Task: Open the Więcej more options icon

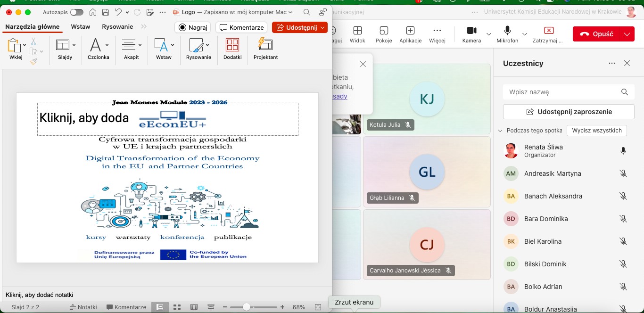Action: pyautogui.click(x=437, y=31)
